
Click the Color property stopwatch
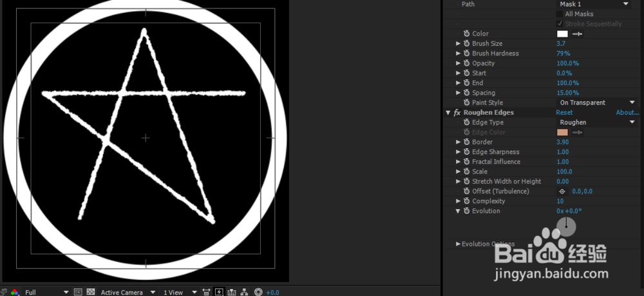coord(466,34)
